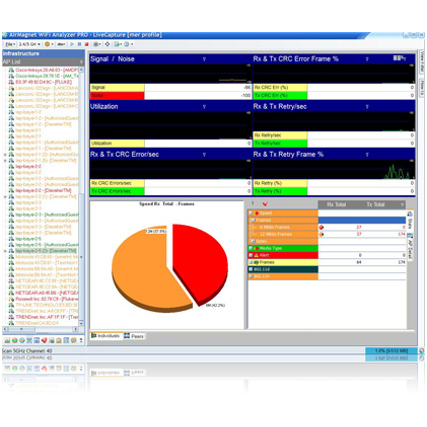
Task: Click the pause capture button in toolbar
Action: point(79,44)
